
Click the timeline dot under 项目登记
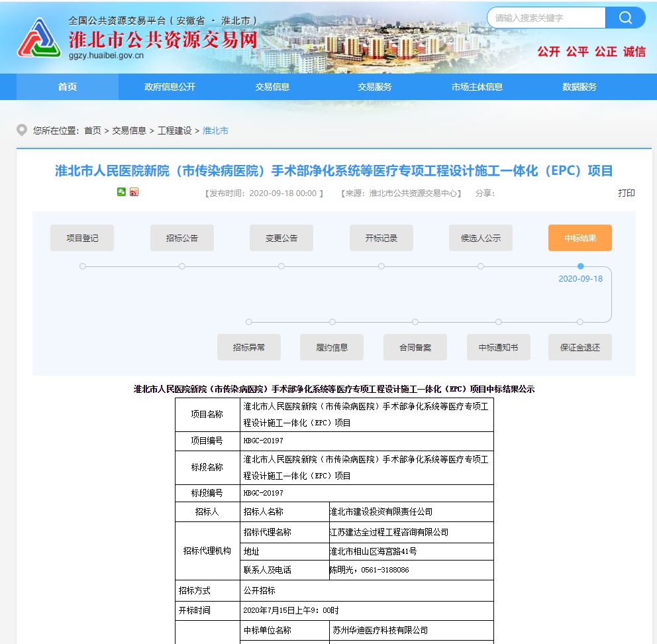(x=83, y=266)
